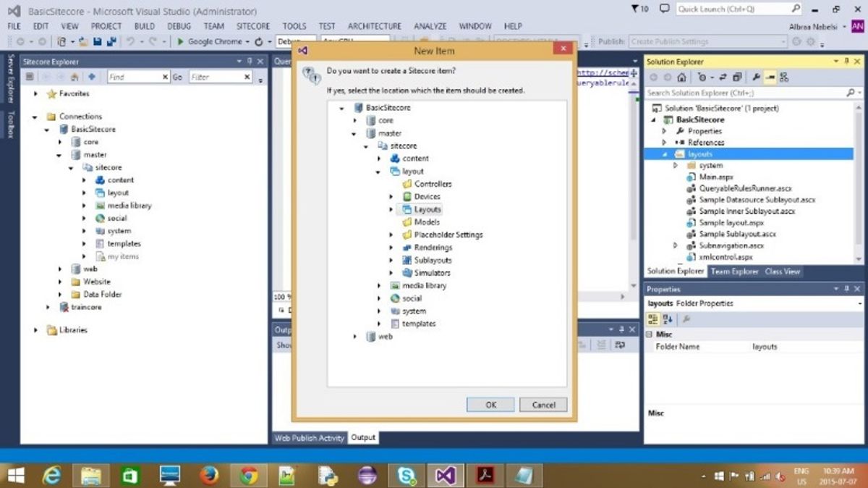The image size is (868, 488).
Task: Click the View Class Diagram icon in Solution Explorer
Action: pyautogui.click(x=784, y=77)
